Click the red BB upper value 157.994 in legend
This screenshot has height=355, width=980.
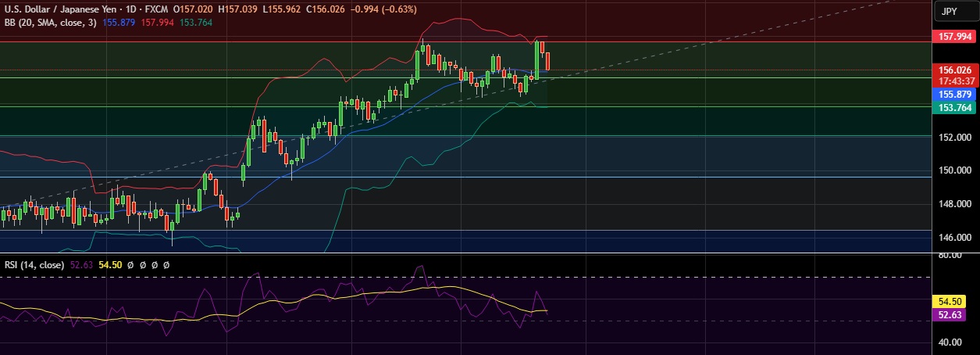point(157,22)
